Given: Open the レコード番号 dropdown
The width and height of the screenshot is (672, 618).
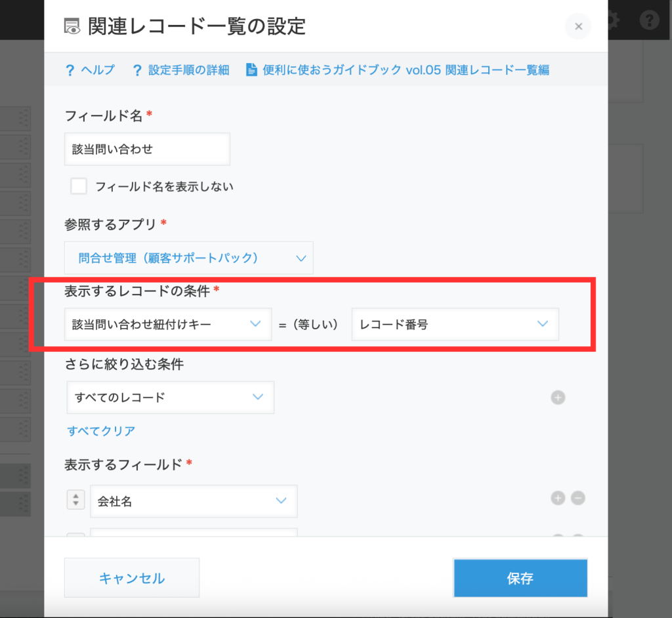Looking at the screenshot, I should click(455, 324).
